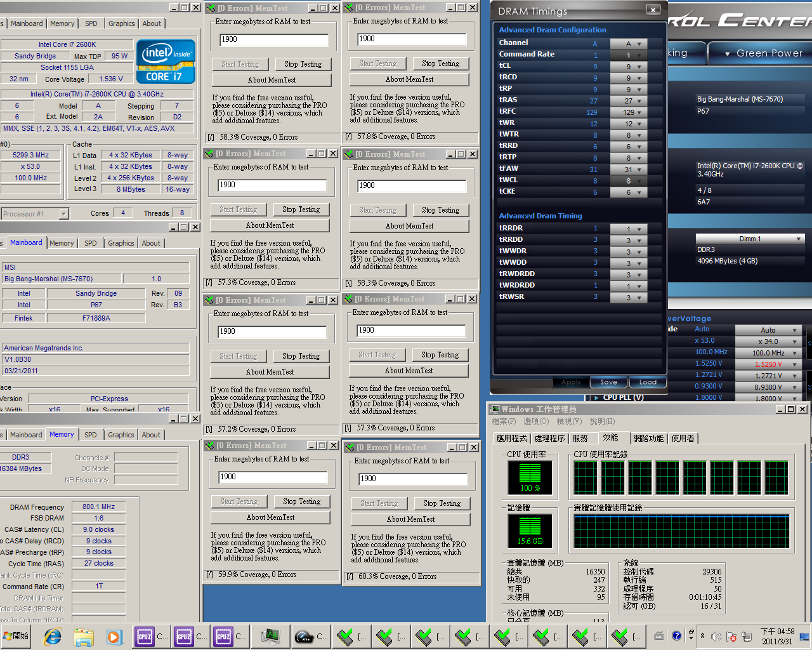Open Windows Explorer folder icon in taskbar
This screenshot has height=650, width=812.
pyautogui.click(x=84, y=636)
